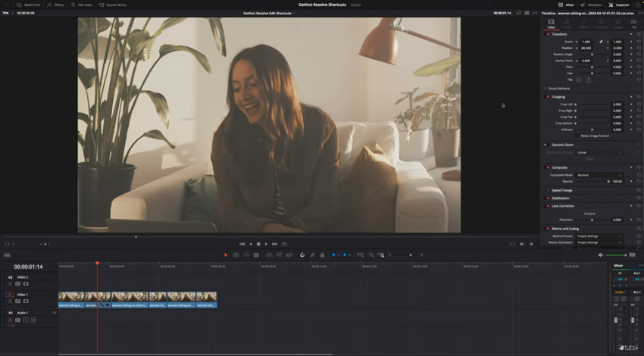Screen dimensions: 644x356
Task: Play the timeline forward
Action: (x=266, y=244)
